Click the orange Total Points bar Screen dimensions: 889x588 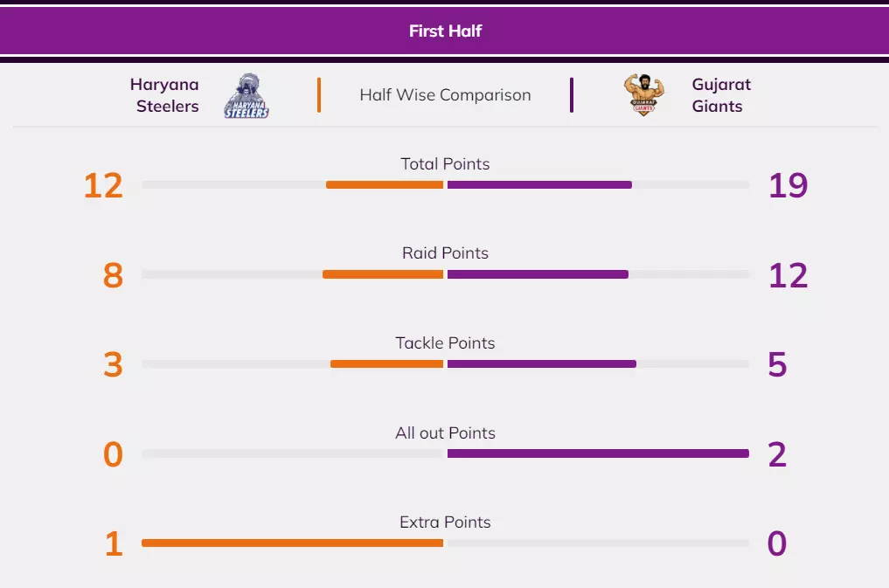(x=385, y=185)
